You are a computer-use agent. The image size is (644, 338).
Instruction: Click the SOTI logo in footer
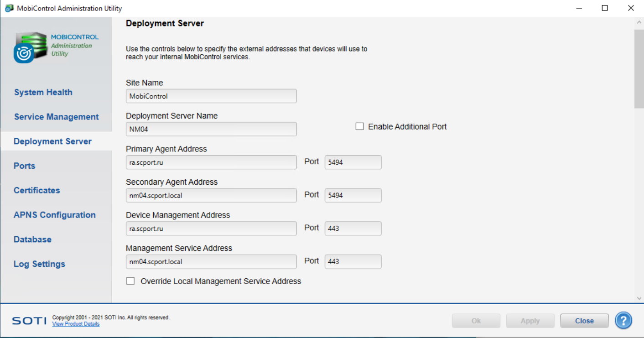tap(29, 321)
